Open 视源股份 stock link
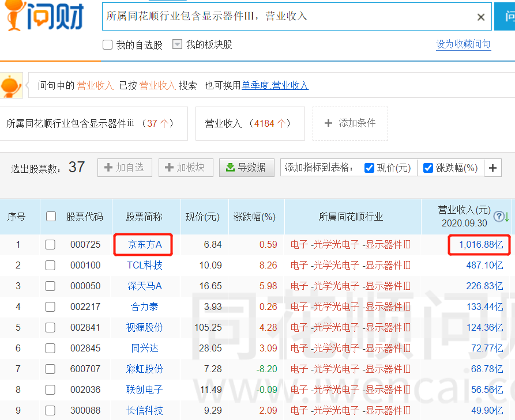The image size is (515, 420). [x=145, y=327]
